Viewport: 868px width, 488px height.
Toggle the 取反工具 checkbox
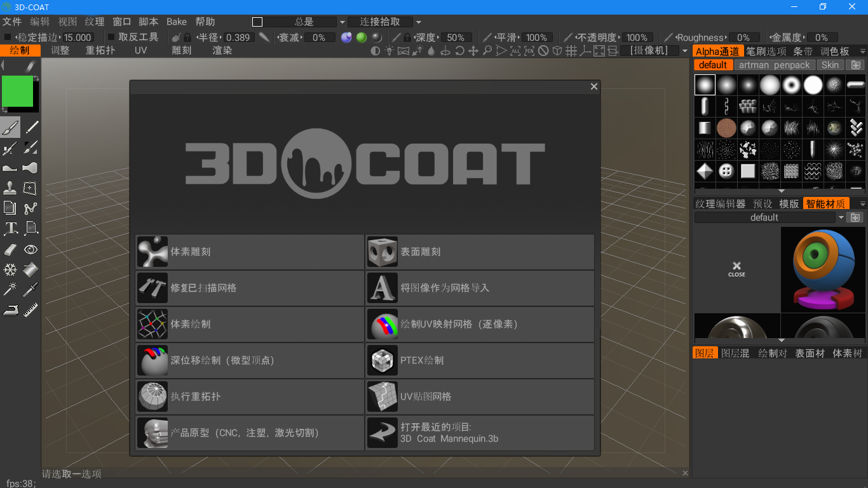pyautogui.click(x=111, y=37)
